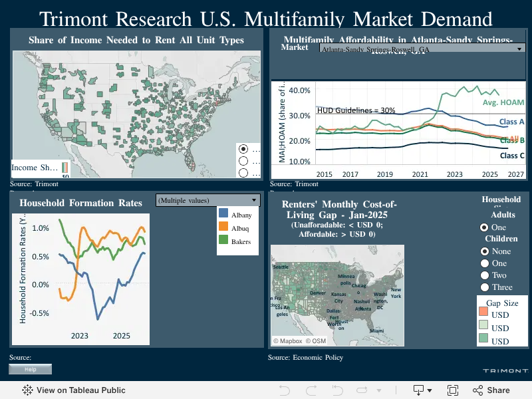The width and height of the screenshot is (532, 399).
Task: Click the dark green Gap Size swatch
Action: [x=483, y=338]
